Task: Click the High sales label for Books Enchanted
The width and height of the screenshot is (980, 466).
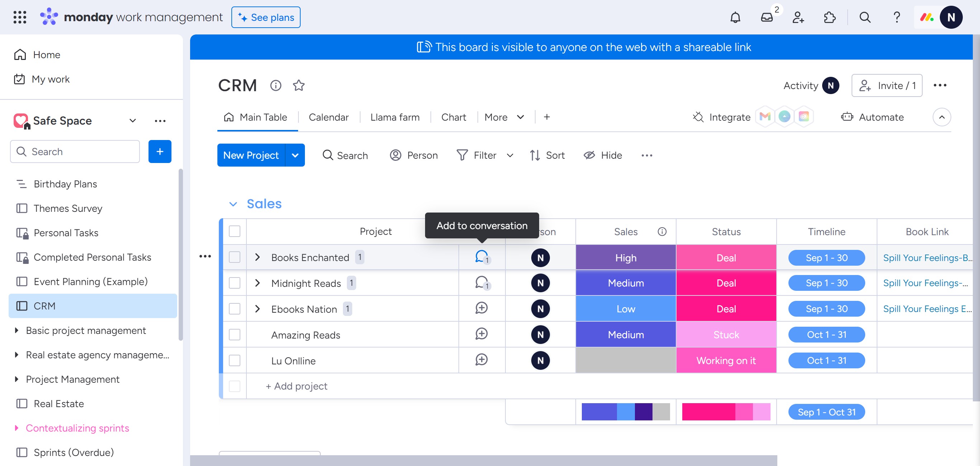Action: point(626,258)
